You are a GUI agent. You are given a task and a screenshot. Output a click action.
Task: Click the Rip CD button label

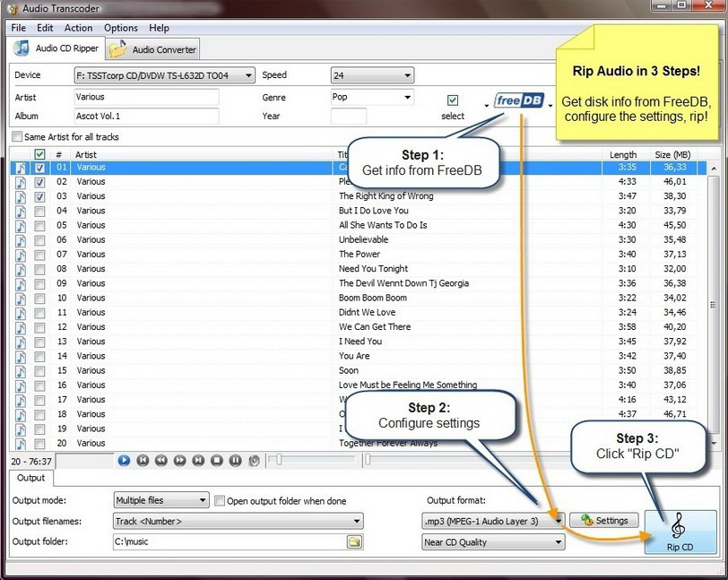pyautogui.click(x=680, y=547)
